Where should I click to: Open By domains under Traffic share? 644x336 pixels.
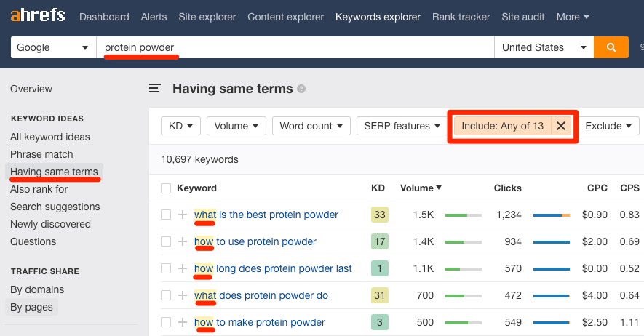37,289
